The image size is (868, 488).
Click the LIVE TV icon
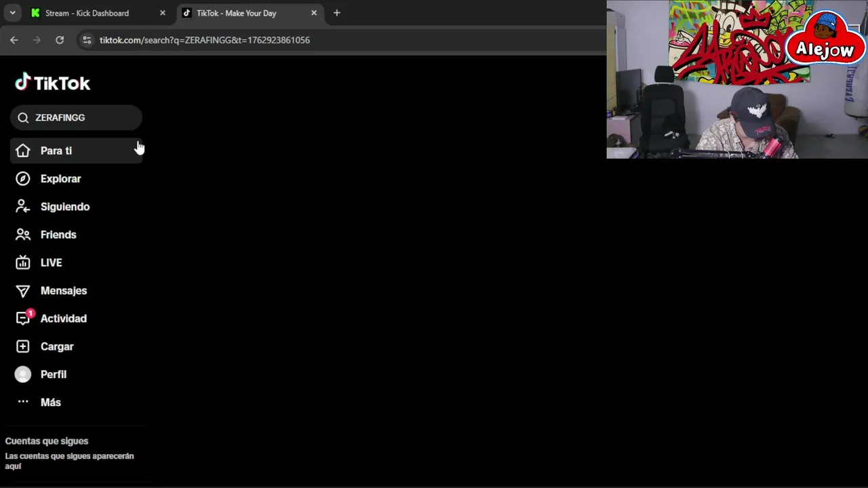pyautogui.click(x=23, y=262)
